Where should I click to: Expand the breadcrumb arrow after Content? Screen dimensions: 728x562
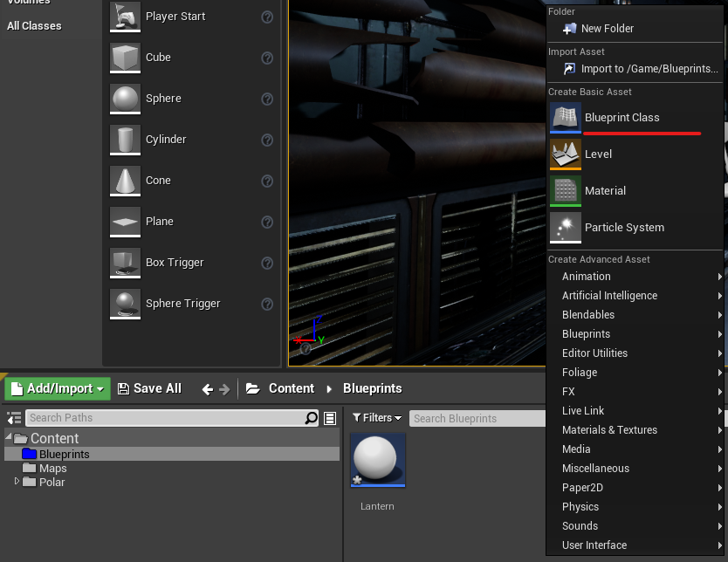tap(329, 389)
